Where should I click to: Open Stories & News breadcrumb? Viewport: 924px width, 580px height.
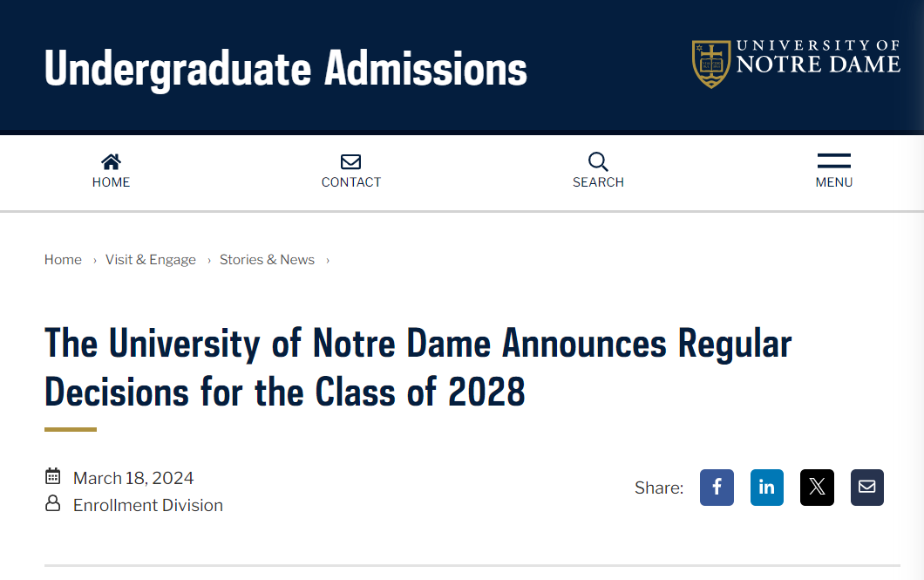[x=267, y=260]
